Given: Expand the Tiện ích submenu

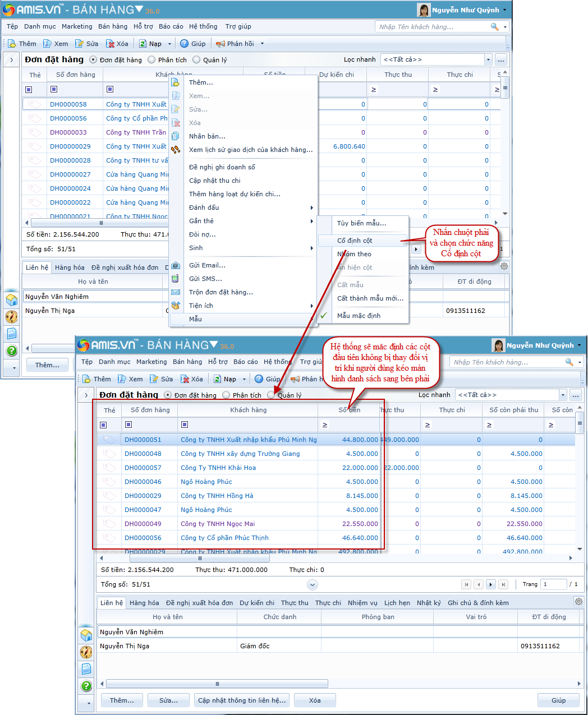Looking at the screenshot, I should 311,306.
